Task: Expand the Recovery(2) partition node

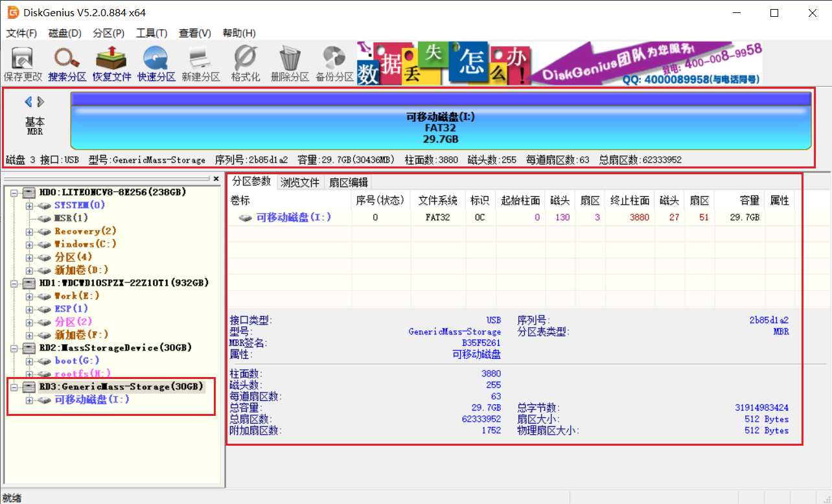Action: pyautogui.click(x=29, y=231)
